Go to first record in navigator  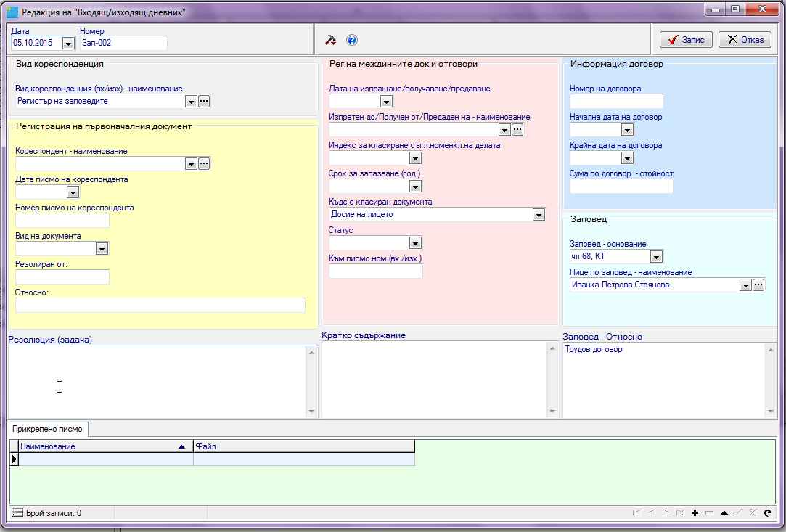pyautogui.click(x=636, y=512)
